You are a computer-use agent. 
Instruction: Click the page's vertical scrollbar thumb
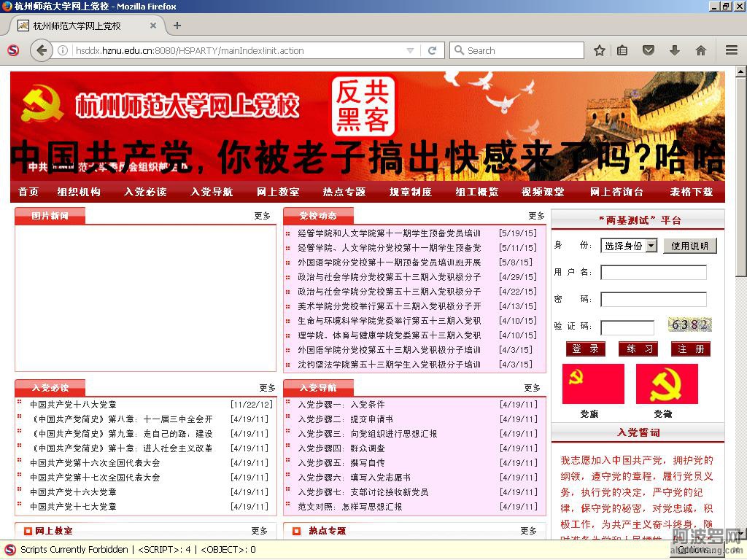[x=740, y=175]
